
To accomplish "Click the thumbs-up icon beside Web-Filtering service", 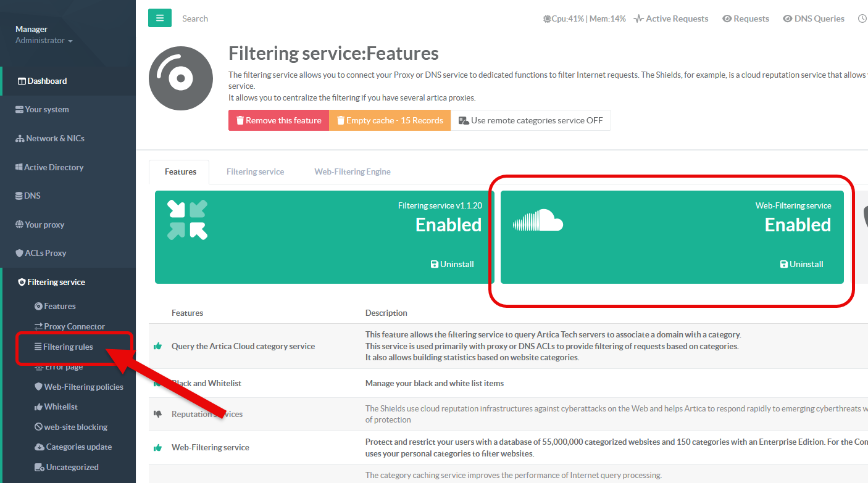I will coord(157,447).
